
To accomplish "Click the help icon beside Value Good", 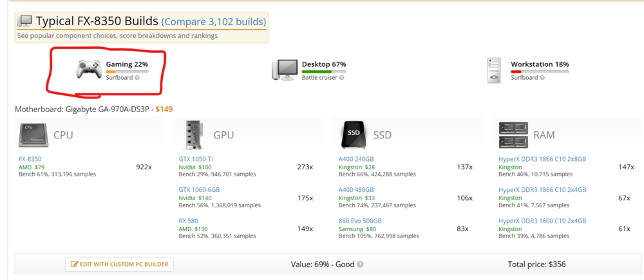I will pyautogui.click(x=360, y=265).
